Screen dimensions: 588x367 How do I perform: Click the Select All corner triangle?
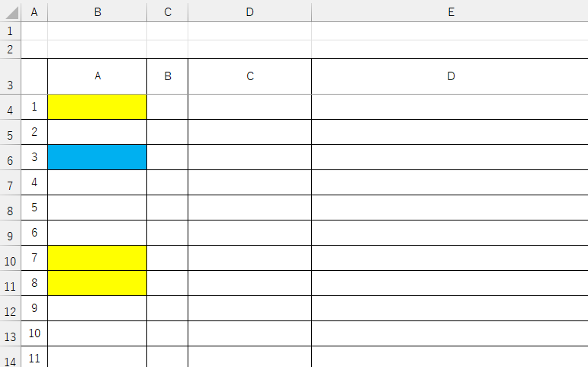tap(11, 13)
